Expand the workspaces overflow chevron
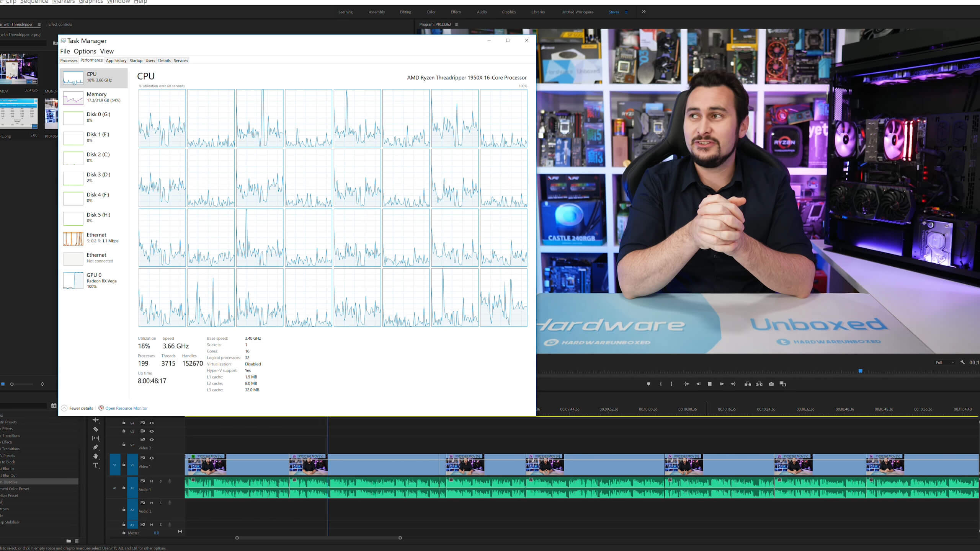The height and width of the screenshot is (551, 980). point(644,11)
